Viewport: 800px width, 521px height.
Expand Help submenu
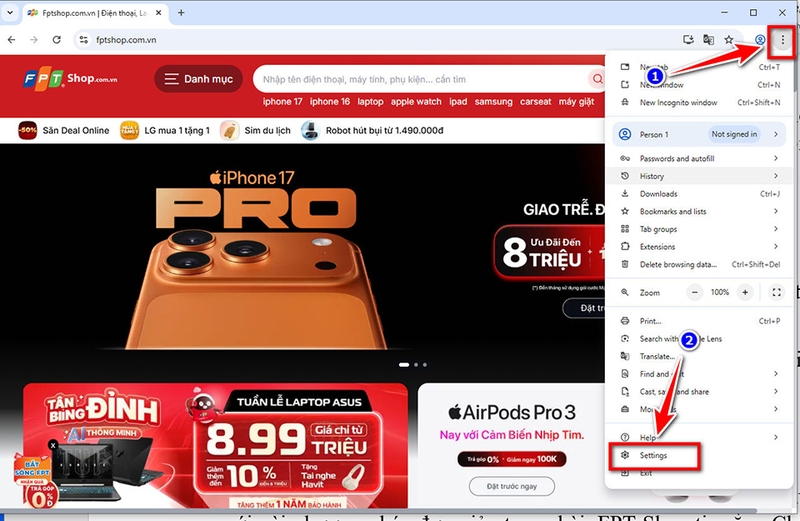(700, 437)
